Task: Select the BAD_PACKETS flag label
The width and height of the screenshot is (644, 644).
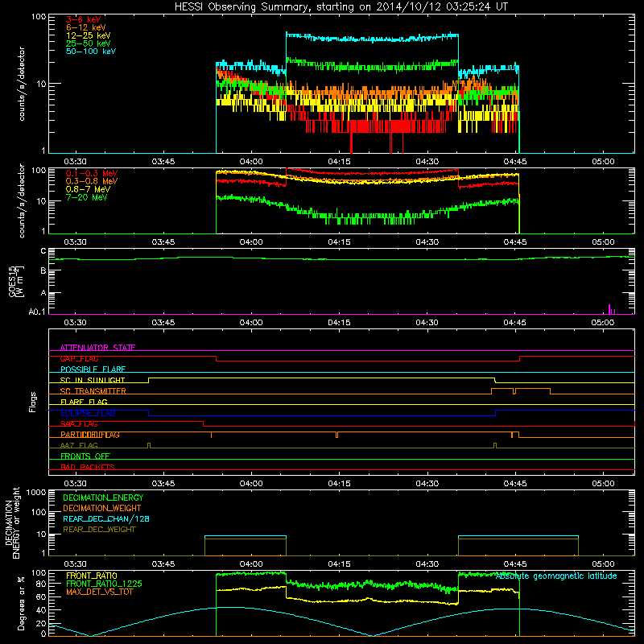Action: [x=88, y=467]
